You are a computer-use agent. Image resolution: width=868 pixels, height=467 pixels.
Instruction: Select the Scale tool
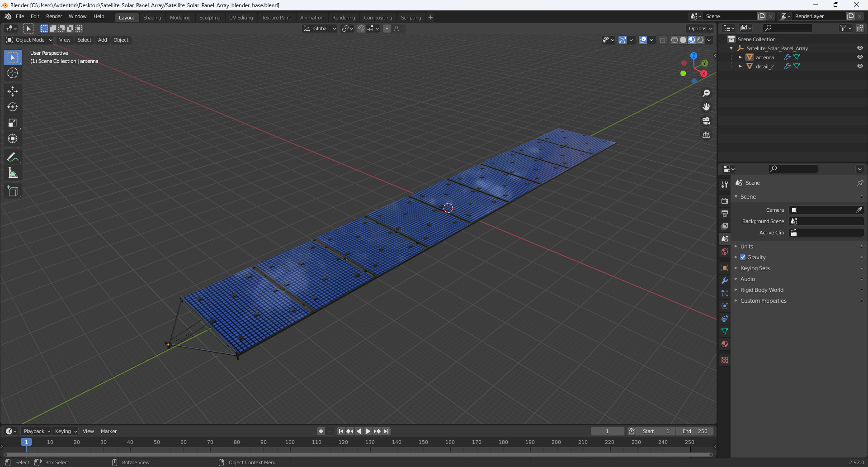pyautogui.click(x=13, y=123)
